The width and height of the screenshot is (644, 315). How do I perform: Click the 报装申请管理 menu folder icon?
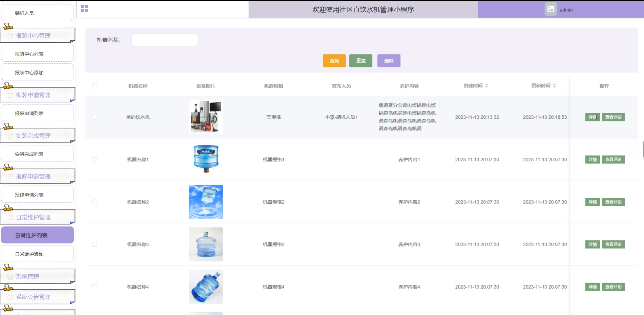click(10, 95)
